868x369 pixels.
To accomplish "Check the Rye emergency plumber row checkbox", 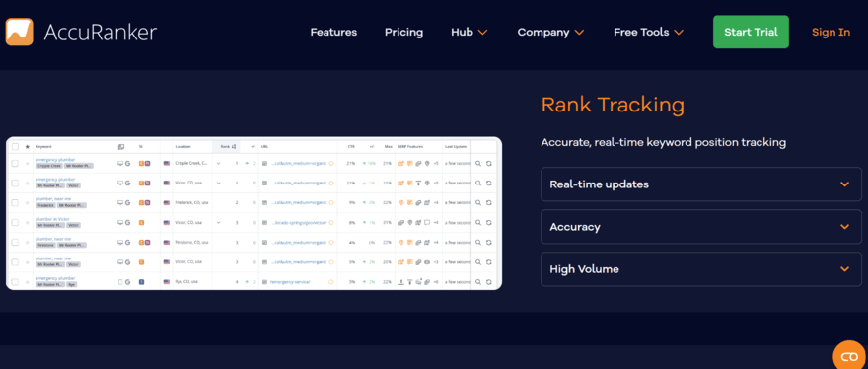I will tap(15, 282).
